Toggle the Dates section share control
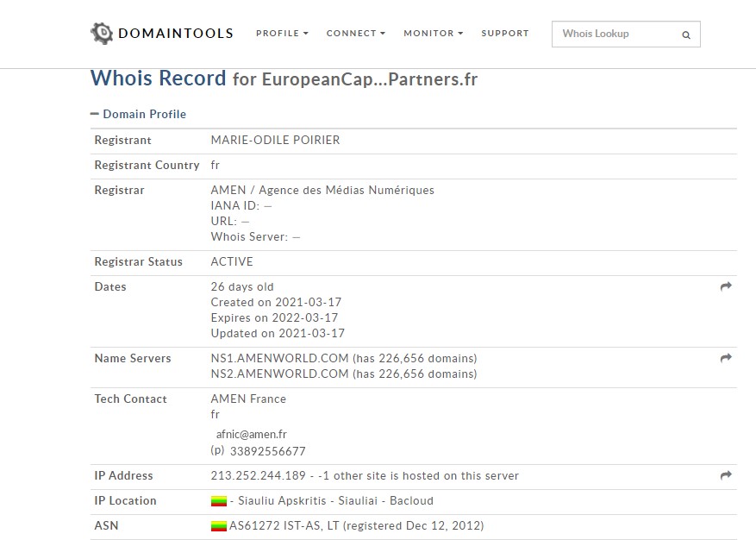This screenshot has height=540, width=756. (725, 286)
